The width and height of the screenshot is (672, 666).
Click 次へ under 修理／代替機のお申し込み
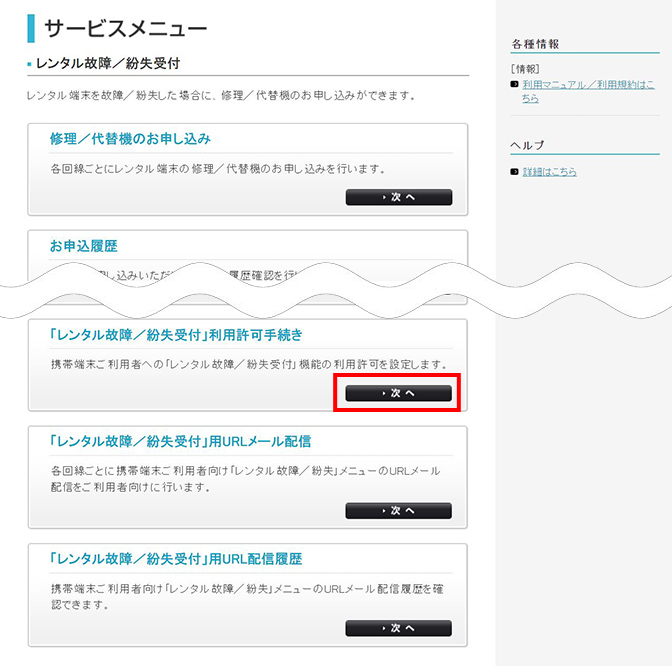(x=399, y=197)
